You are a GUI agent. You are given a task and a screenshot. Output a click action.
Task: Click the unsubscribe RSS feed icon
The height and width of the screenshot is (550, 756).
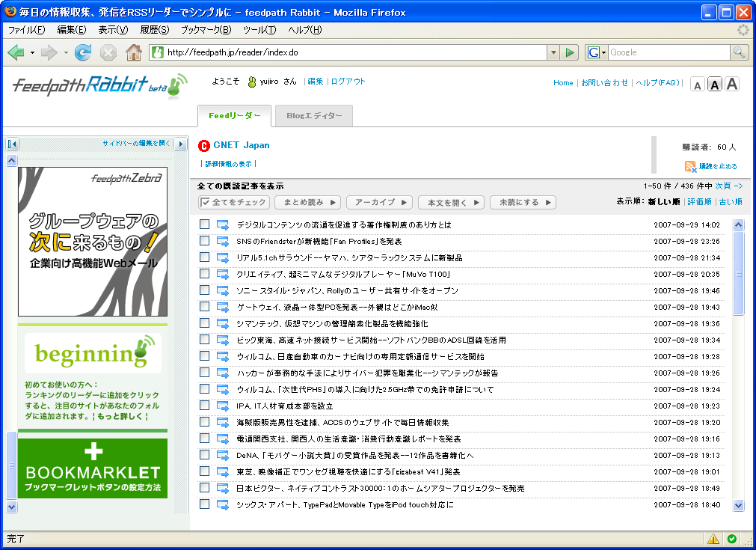690,166
